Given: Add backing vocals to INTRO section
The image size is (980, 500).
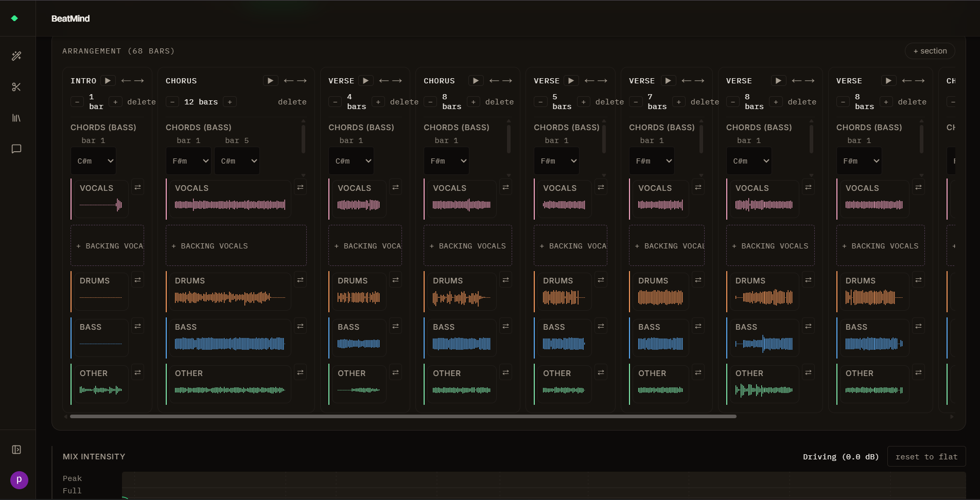Looking at the screenshot, I should pyautogui.click(x=107, y=246).
